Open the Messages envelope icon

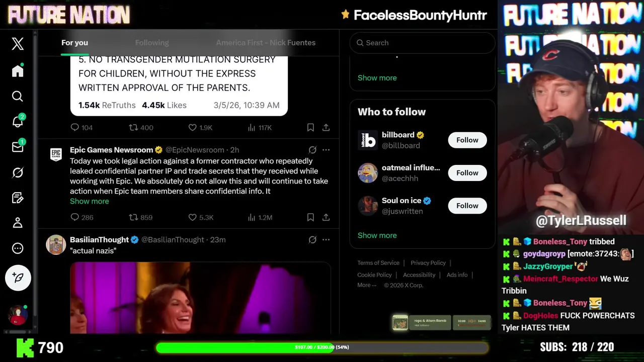18,147
